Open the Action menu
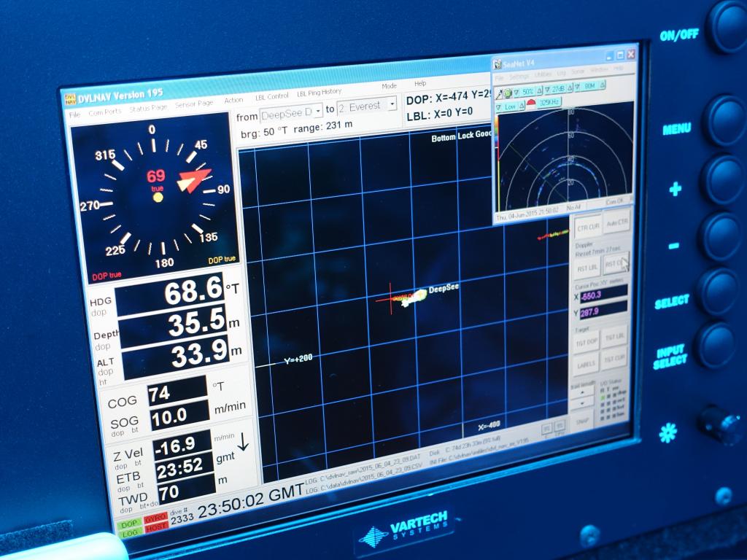Image resolution: width=747 pixels, height=560 pixels. tap(233, 101)
